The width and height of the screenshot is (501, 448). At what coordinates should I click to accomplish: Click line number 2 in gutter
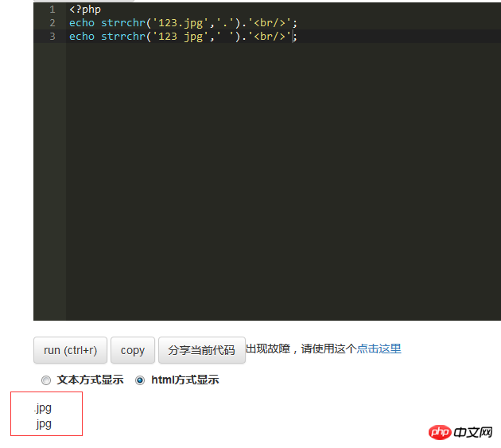coord(52,23)
